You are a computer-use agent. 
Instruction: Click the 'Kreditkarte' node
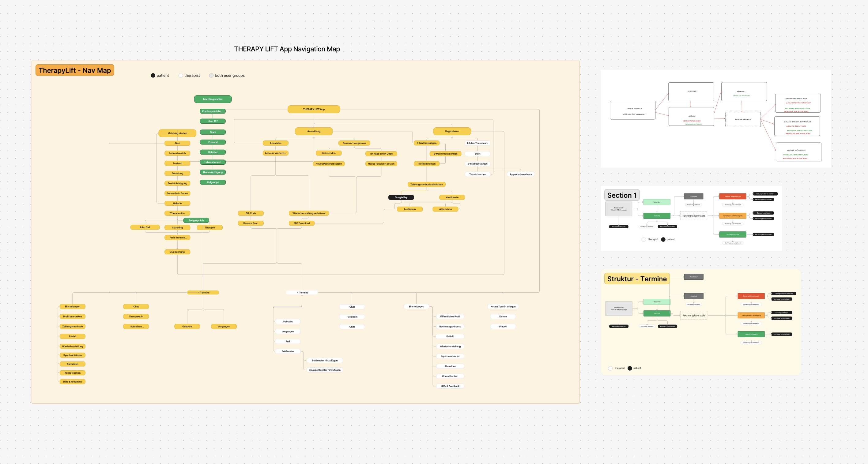(452, 197)
